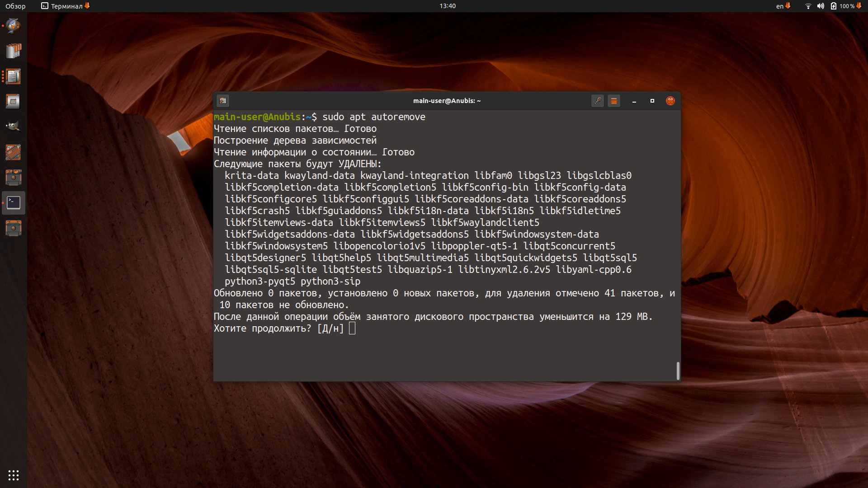Open a new terminal tab button
Image resolution: width=868 pixels, height=488 pixels.
click(223, 101)
